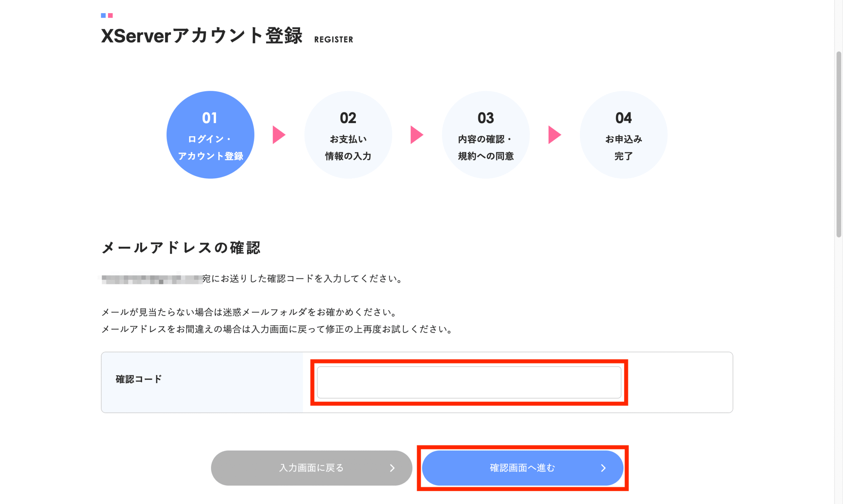The image size is (843, 504).
Task: Click the blue and pink squares logo mark
Action: click(x=107, y=15)
